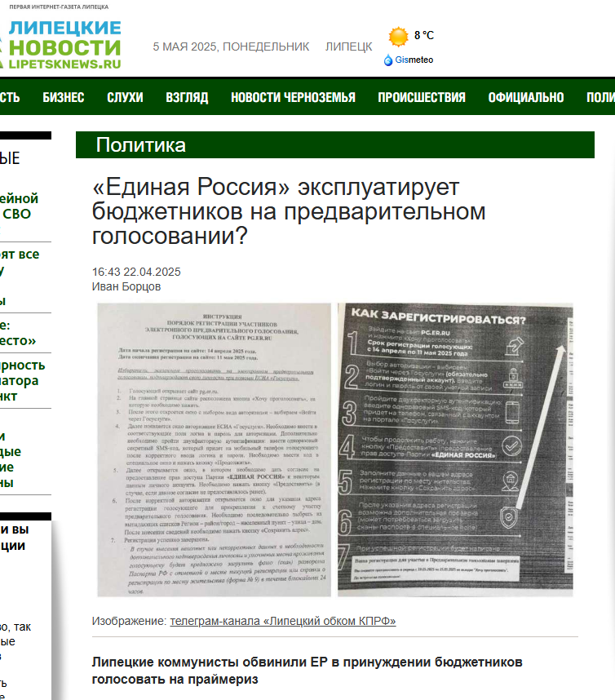
Task: Open sidebar news link mentioning СВО
Action: coord(19,206)
